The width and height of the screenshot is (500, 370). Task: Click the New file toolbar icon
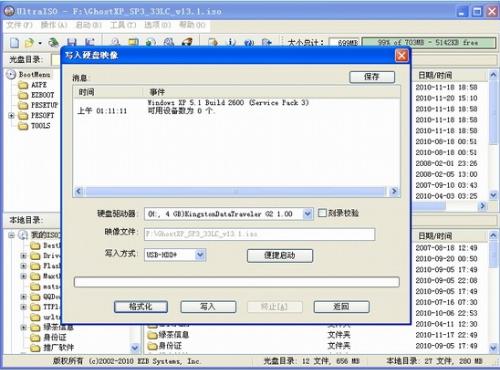pyautogui.click(x=14, y=43)
